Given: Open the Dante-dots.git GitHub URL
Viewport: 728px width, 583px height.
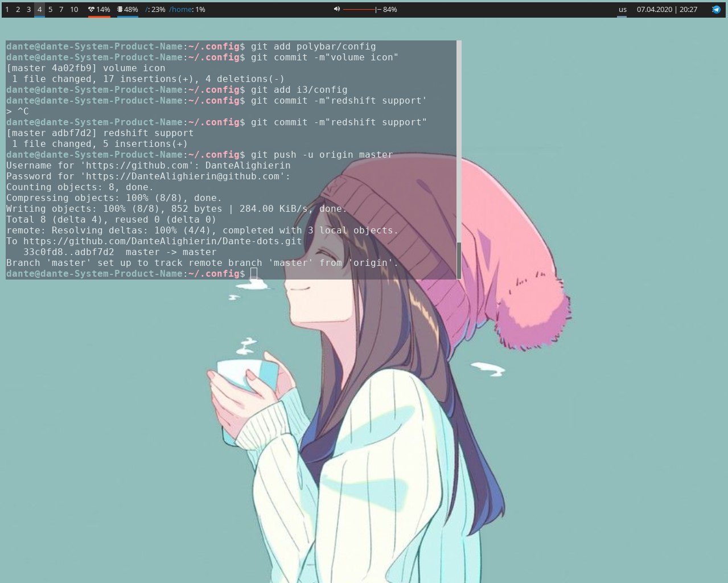Looking at the screenshot, I should 163,241.
